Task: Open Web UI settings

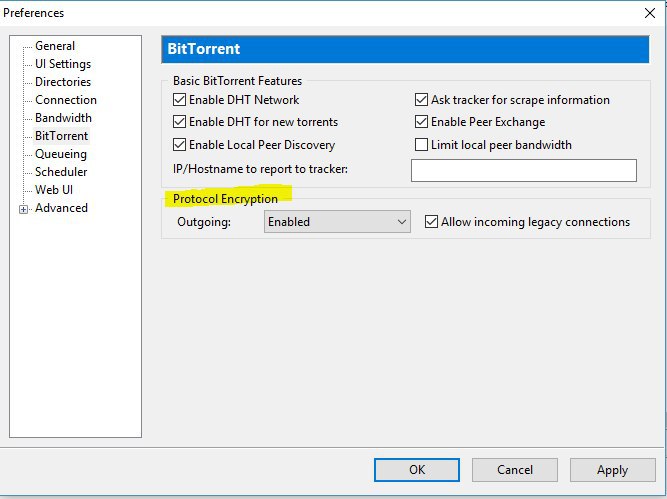Action: coord(54,190)
